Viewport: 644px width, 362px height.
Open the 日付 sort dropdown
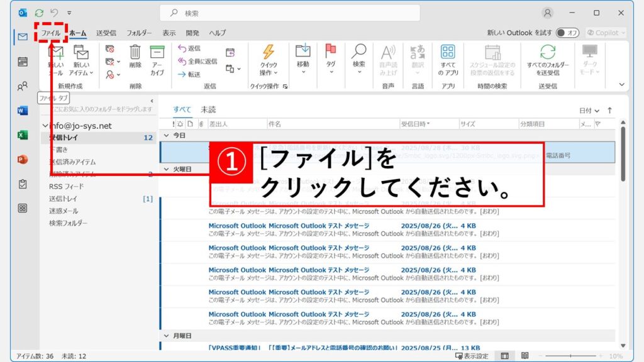pyautogui.click(x=589, y=111)
